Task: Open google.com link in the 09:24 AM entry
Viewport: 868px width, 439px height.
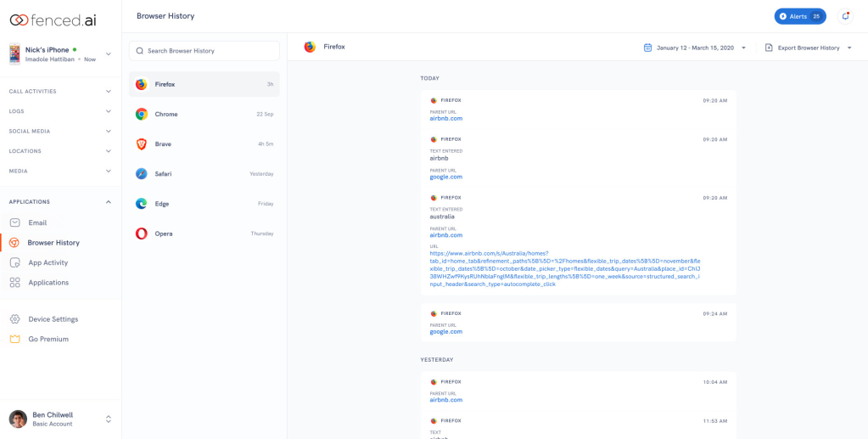Action: [x=445, y=332]
